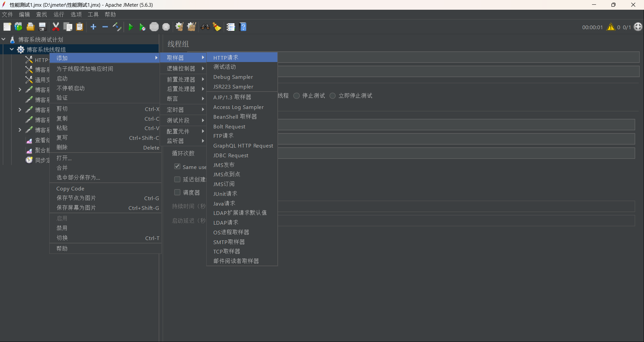Click the test plan flask icon
Screen dimensions: 644x342
[x=12, y=40]
